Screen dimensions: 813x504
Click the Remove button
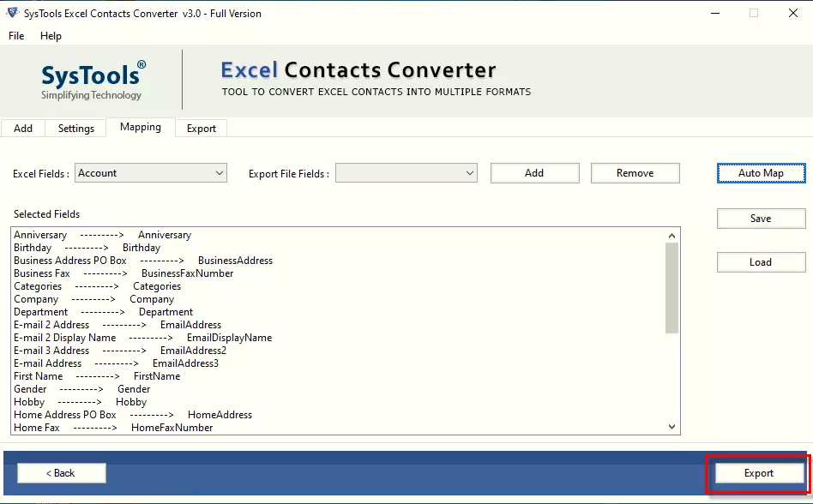(635, 173)
